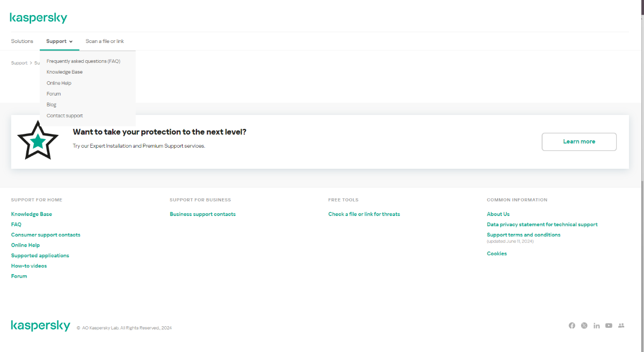Click the 'Want to take your protection' heading
The image size is (644, 352).
tap(159, 132)
